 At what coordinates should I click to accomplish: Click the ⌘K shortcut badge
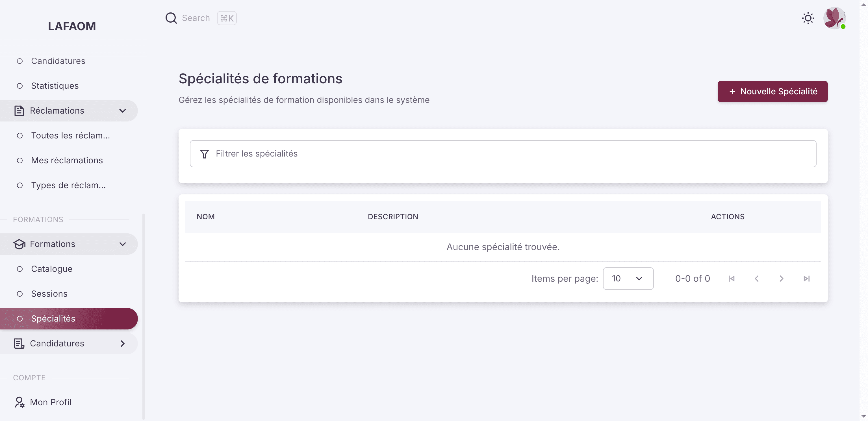coord(226,18)
